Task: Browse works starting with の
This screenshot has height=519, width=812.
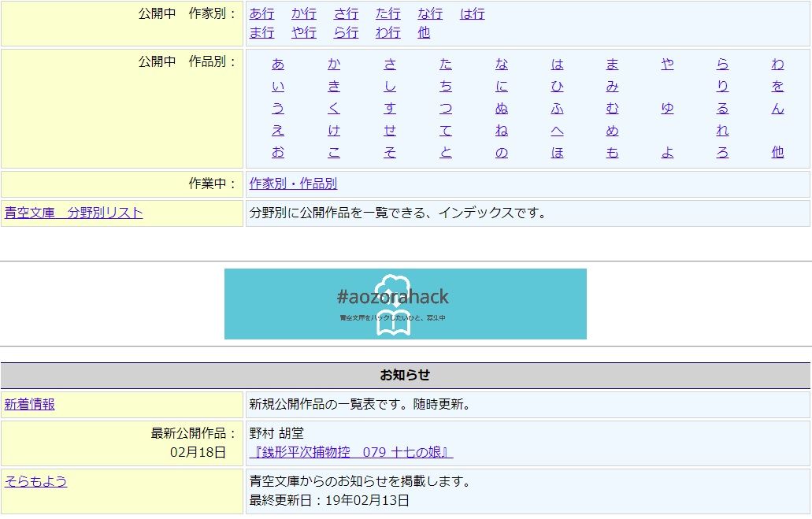Action: click(x=502, y=153)
